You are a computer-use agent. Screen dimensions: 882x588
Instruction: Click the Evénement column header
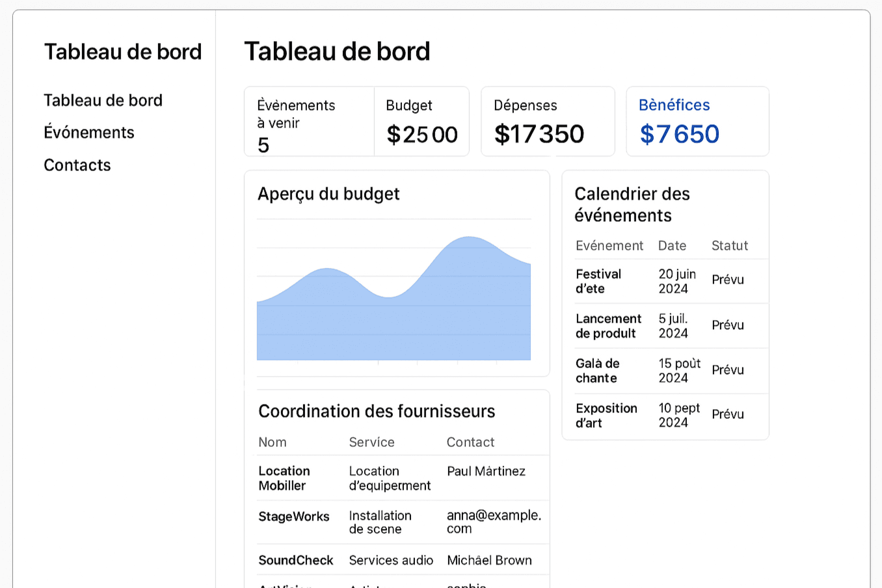pos(609,245)
